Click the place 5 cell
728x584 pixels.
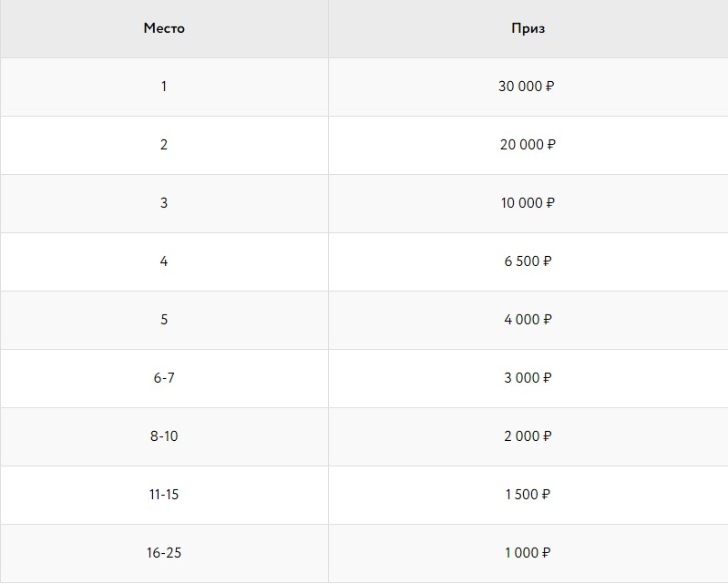pyautogui.click(x=164, y=321)
